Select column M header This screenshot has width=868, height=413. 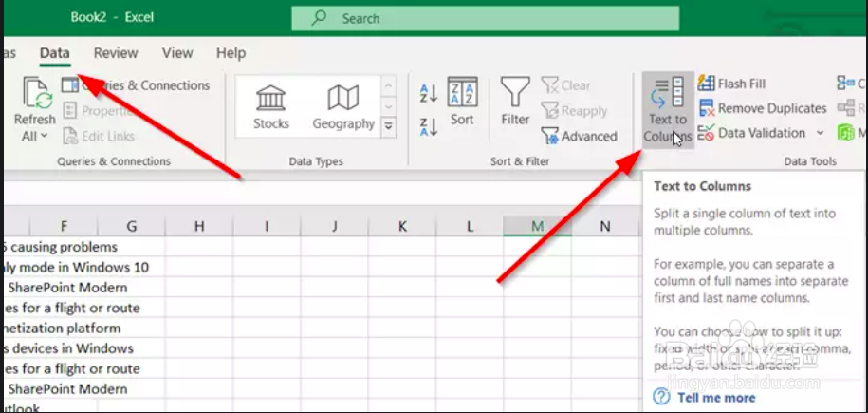[537, 226]
